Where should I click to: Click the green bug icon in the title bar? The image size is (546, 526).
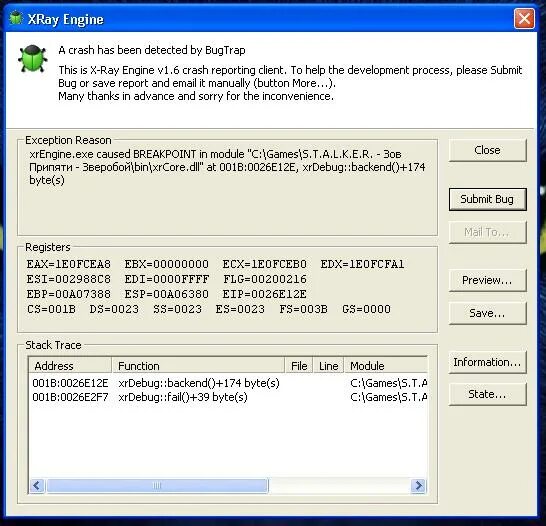pyautogui.click(x=15, y=18)
